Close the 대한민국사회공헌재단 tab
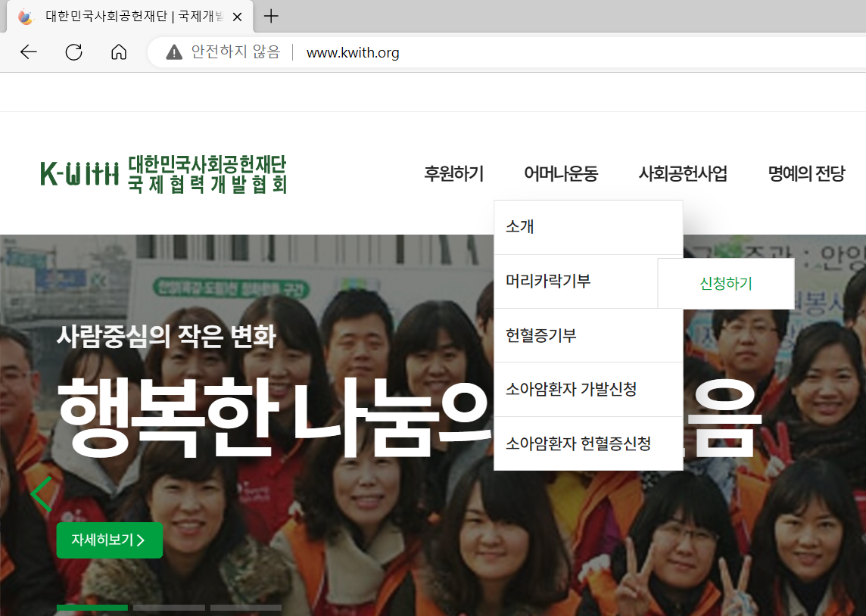The image size is (866, 616). click(x=238, y=17)
